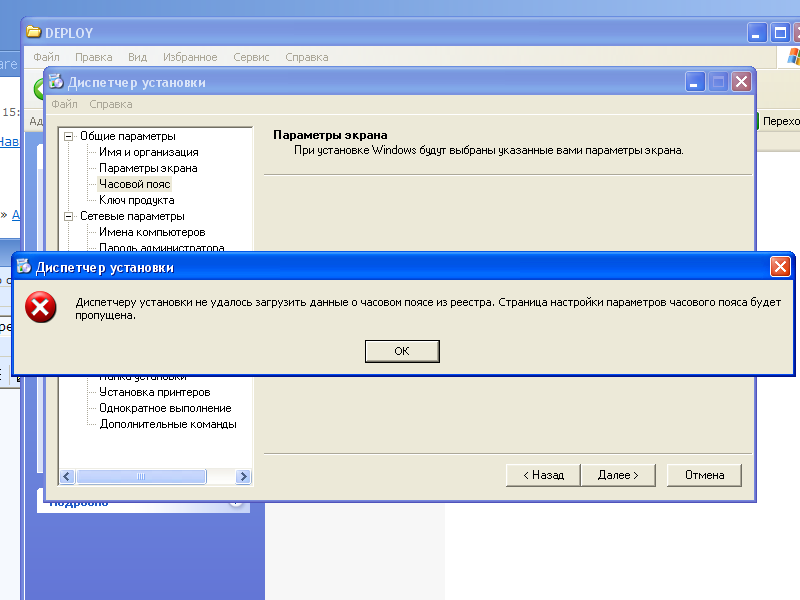Open Избранное menu in DEPLOY window
Image resolution: width=800 pixels, height=600 pixels.
190,57
